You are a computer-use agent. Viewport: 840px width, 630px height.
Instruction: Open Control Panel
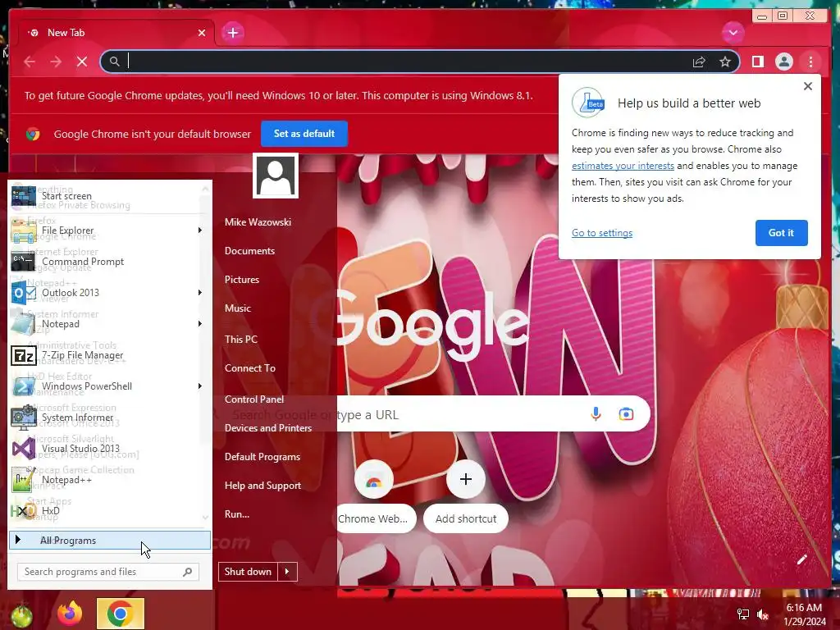point(254,399)
